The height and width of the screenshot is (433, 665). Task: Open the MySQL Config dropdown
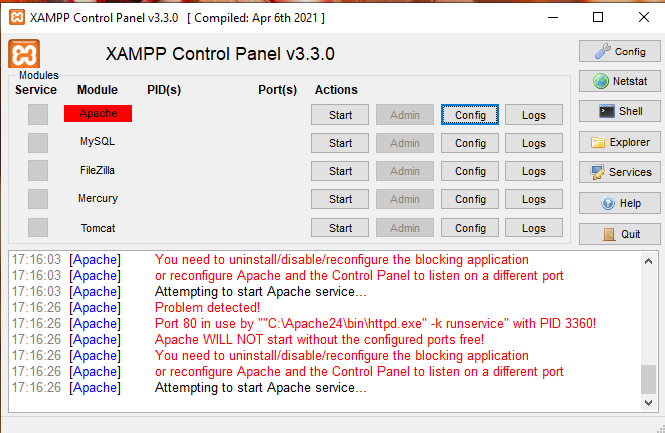click(470, 143)
